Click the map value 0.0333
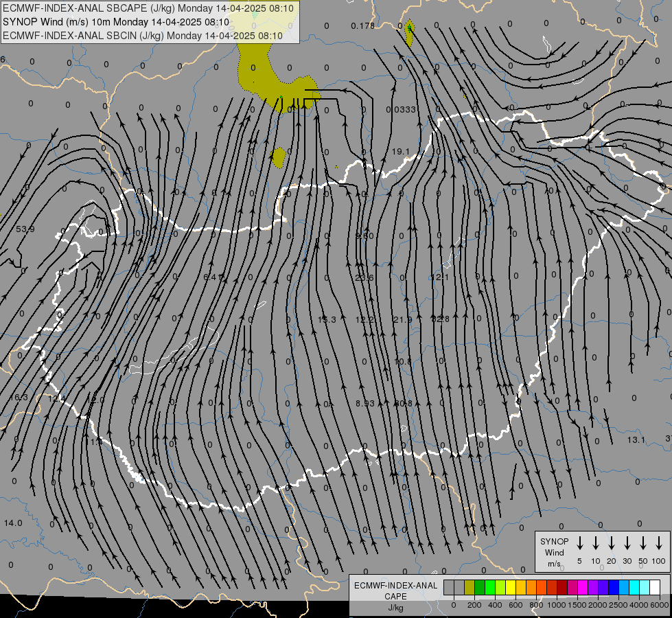Image resolution: width=672 pixels, height=618 pixels. coord(401,109)
